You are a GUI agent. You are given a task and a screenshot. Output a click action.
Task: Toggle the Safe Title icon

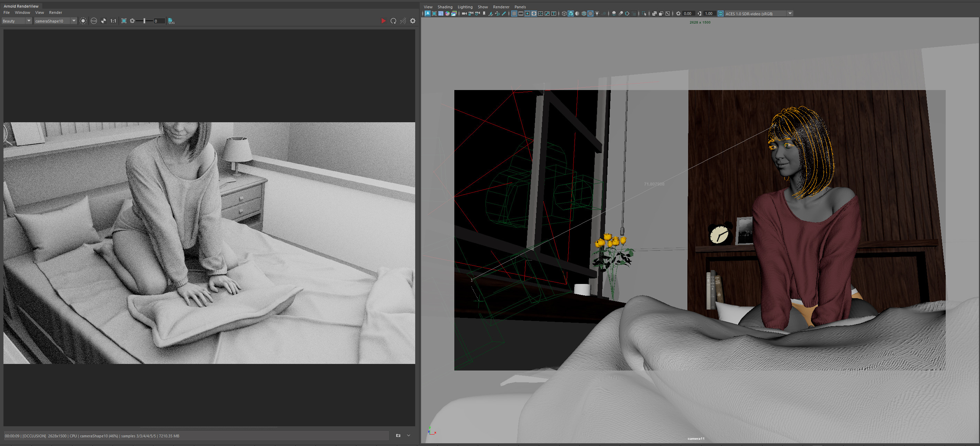553,14
